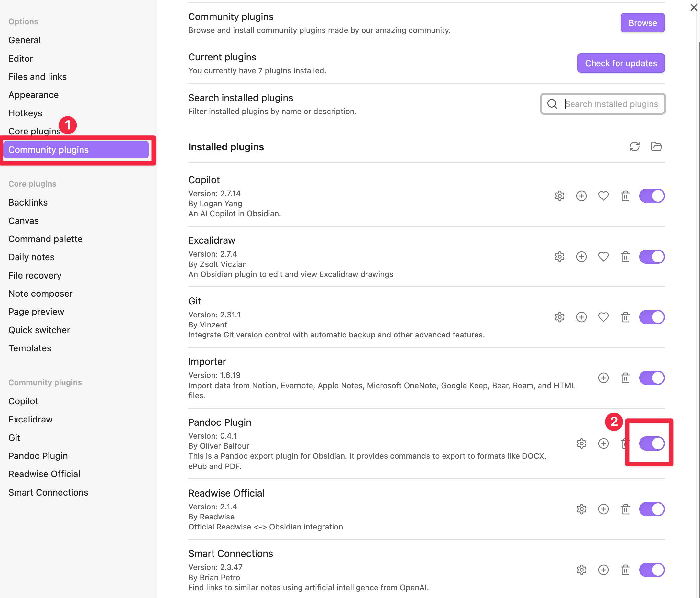Focus the Search installed plugins field
Viewport: 700px width, 598px height.
pos(611,104)
